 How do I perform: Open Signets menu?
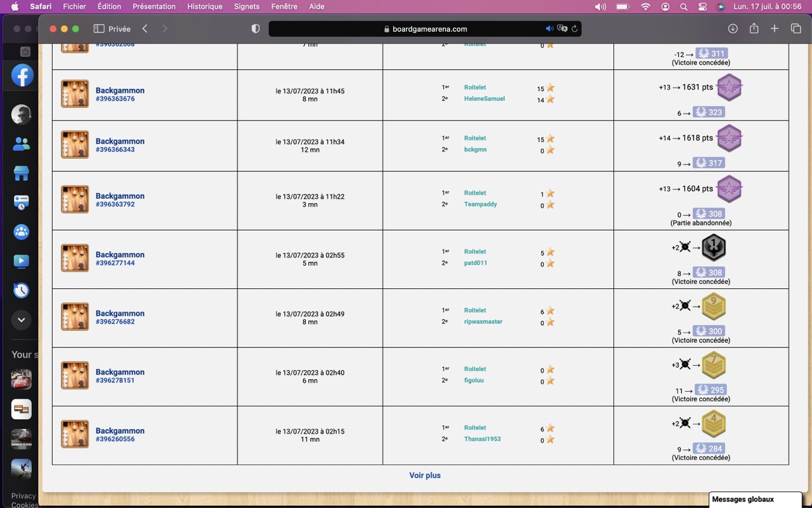[247, 6]
